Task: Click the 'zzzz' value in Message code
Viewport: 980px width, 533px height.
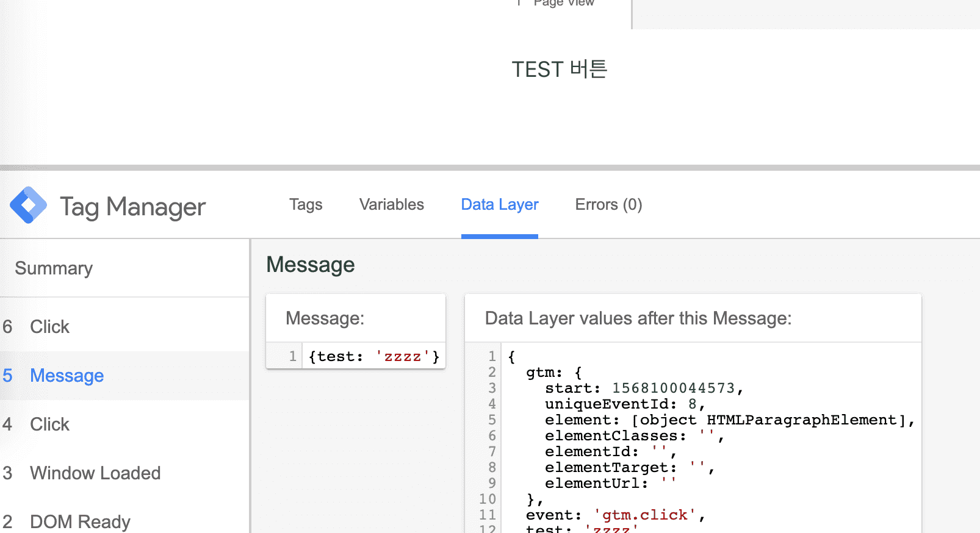Action: point(402,357)
